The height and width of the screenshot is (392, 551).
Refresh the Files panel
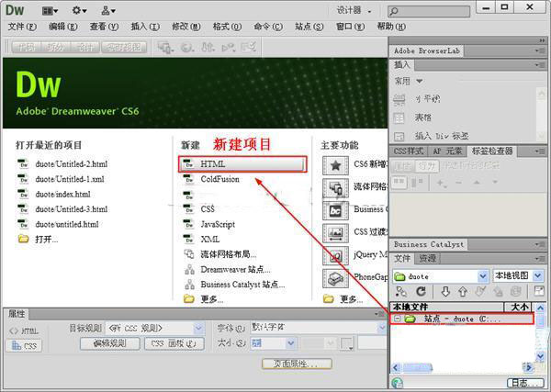tap(421, 291)
